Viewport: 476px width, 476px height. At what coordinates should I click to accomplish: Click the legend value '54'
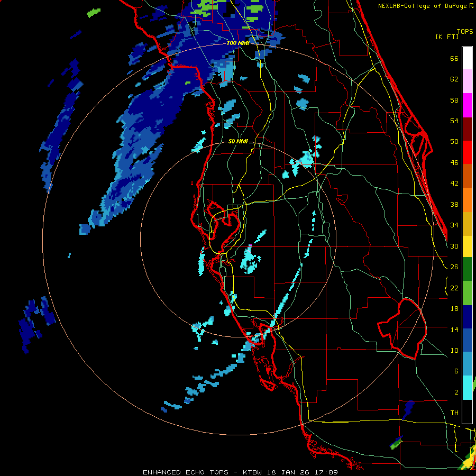click(x=454, y=121)
